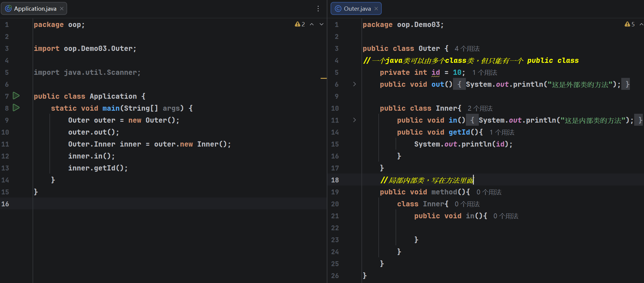Click "Outer outer = new Outer();" line

point(124,120)
